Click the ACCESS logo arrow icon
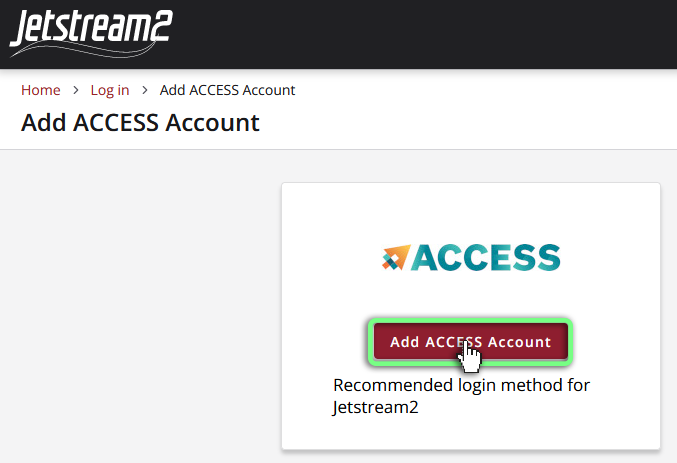 tap(395, 258)
